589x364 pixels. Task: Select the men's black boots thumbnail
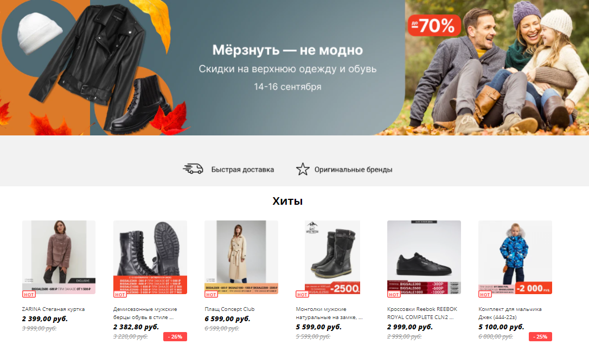coord(150,257)
